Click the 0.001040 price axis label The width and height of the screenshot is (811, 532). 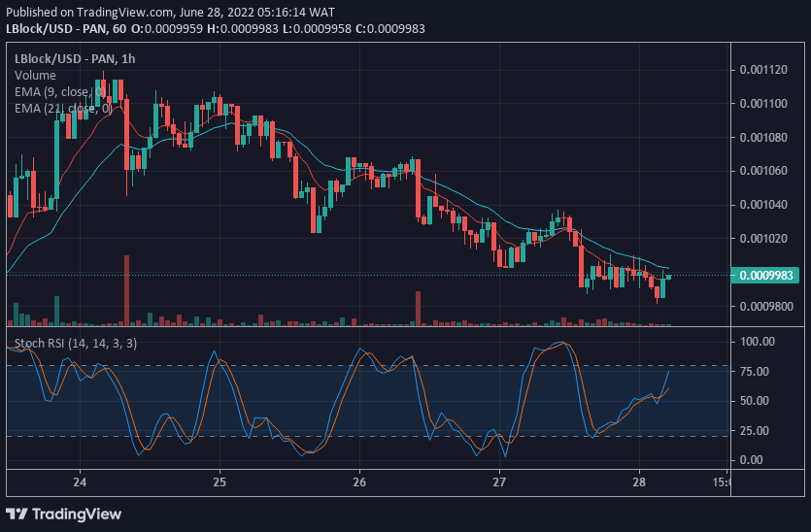point(763,205)
